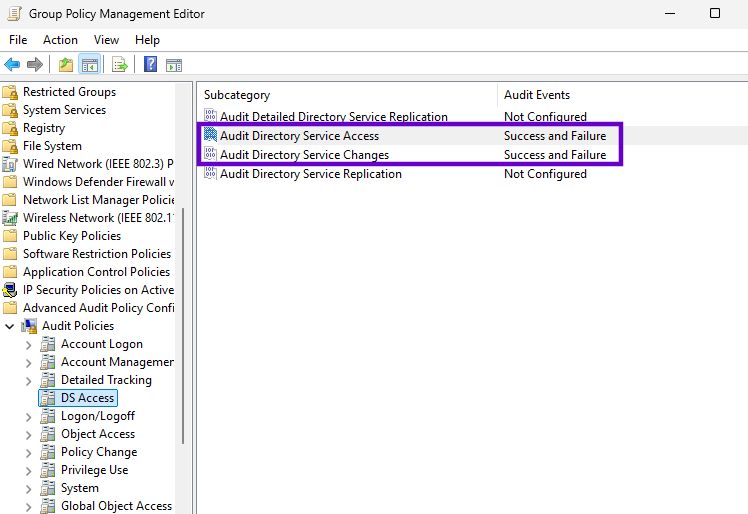The width and height of the screenshot is (748, 514).
Task: Open Help via blue question mark icon
Action: (150, 65)
